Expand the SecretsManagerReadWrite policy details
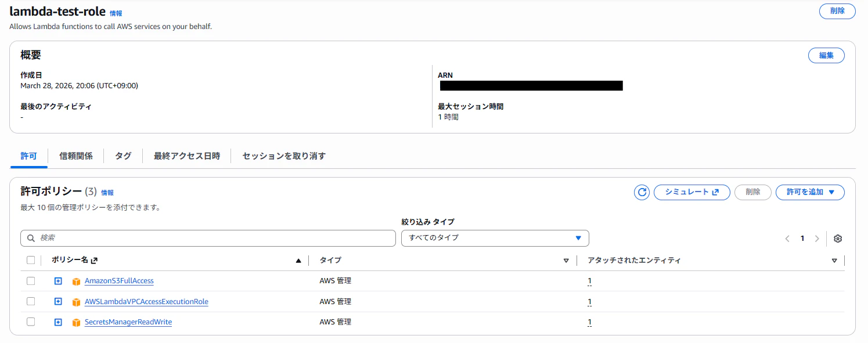This screenshot has width=868, height=343. pyautogui.click(x=58, y=322)
